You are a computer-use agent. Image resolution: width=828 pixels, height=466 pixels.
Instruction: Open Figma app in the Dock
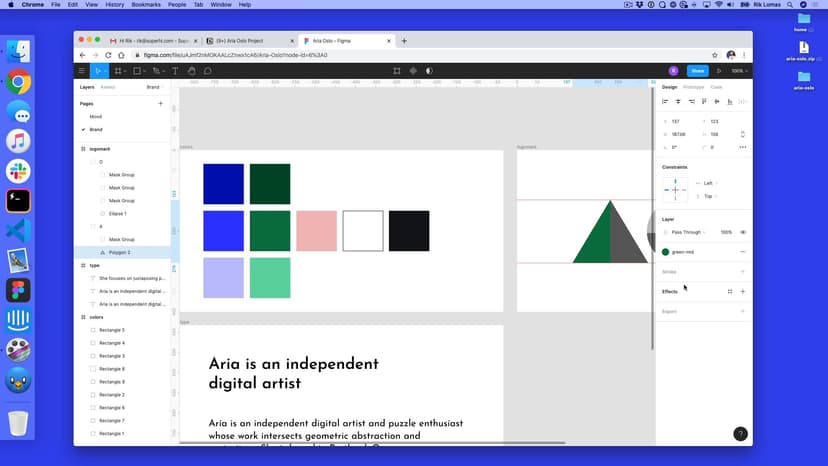[18, 290]
